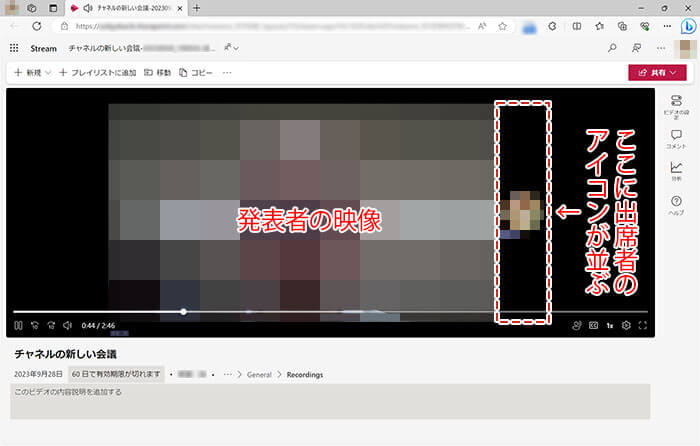
Task: Open the header ellipsis more menu
Action: pyautogui.click(x=661, y=48)
